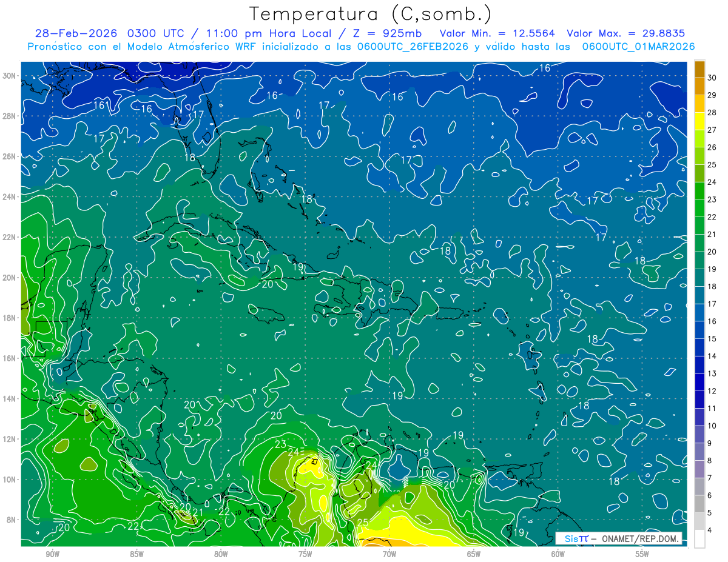Click the title "Temperatura (C,somb.)"
This screenshot has height=562, width=728.
point(371,15)
